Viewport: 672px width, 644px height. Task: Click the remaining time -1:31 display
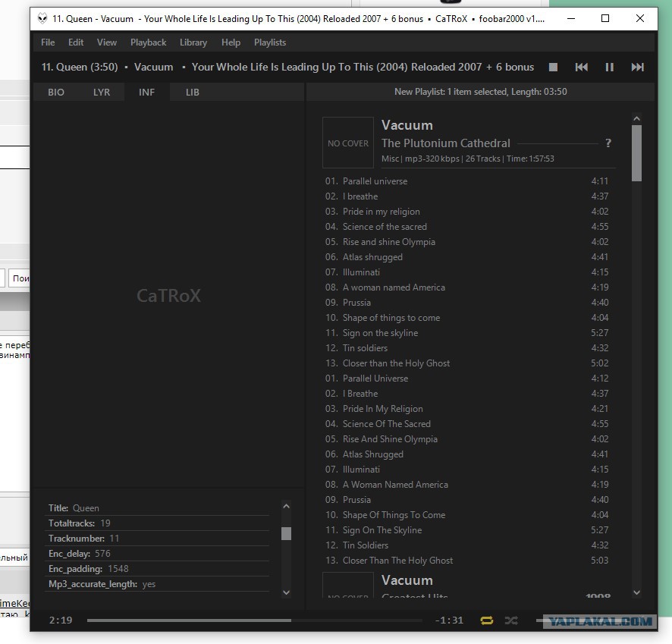[449, 620]
